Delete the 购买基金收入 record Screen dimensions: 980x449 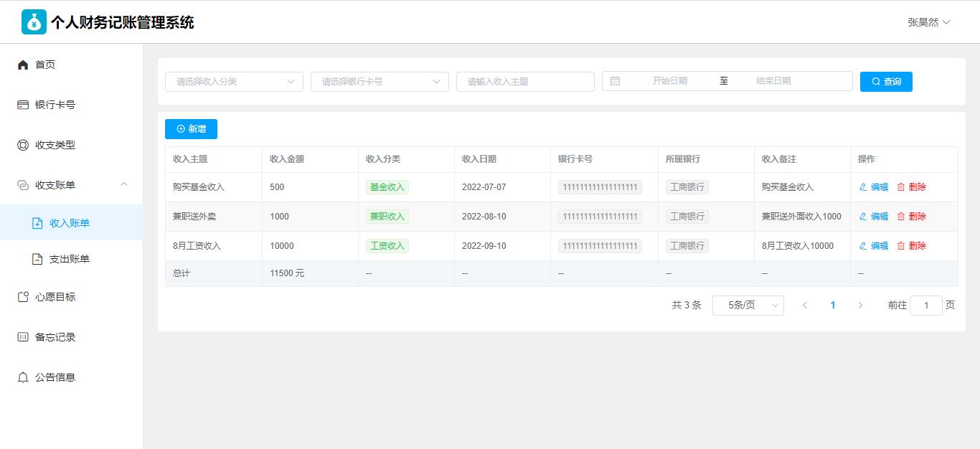pyautogui.click(x=911, y=187)
